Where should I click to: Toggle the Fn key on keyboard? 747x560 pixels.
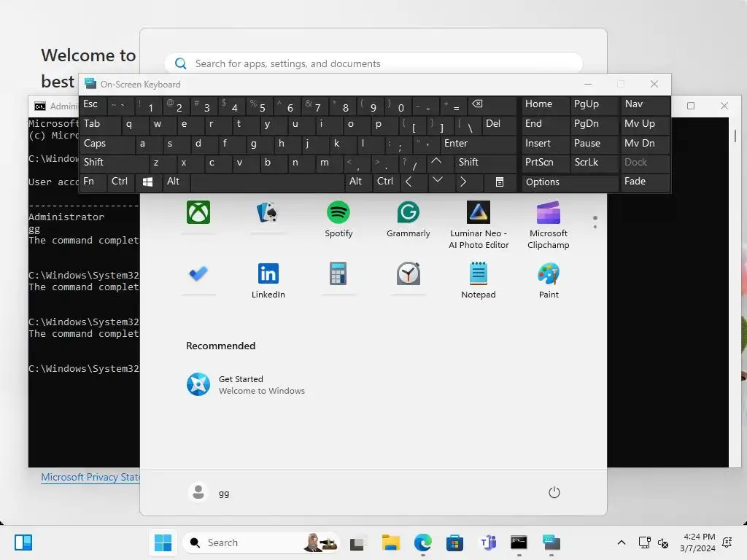92,182
